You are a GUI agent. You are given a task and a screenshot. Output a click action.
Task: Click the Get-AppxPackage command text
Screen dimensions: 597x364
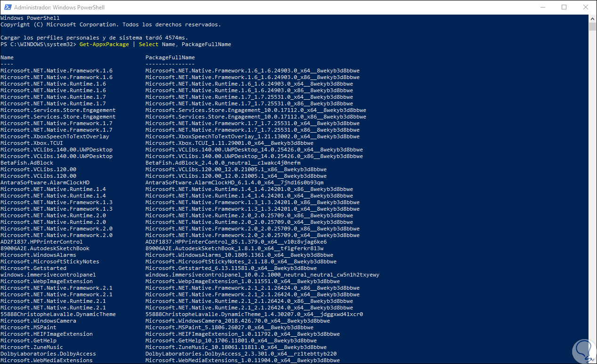[104, 44]
